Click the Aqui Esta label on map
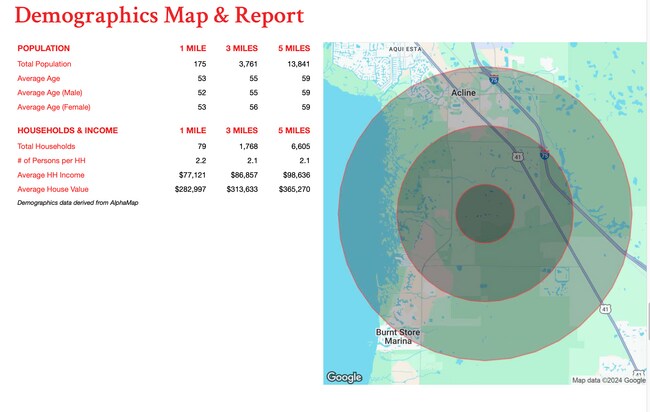Screen dimensions: 650x412 click(410, 48)
